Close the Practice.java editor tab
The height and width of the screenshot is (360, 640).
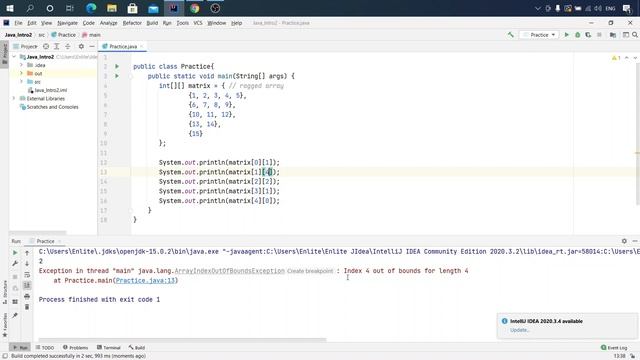click(x=142, y=47)
